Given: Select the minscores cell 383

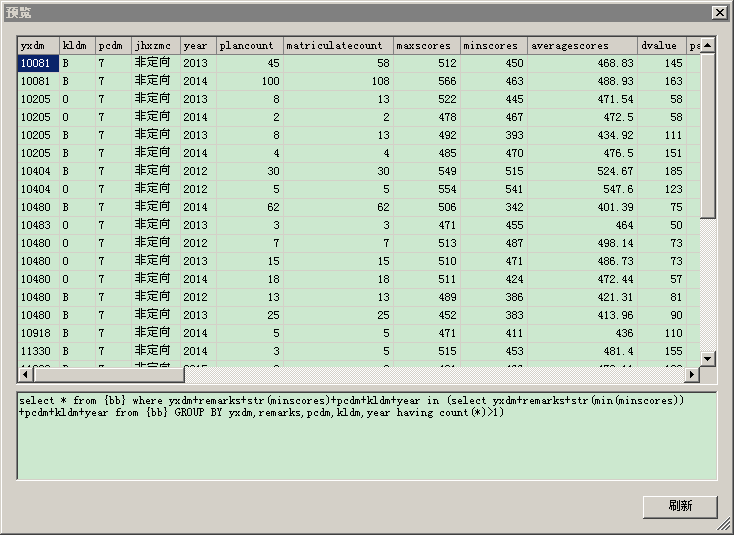Looking at the screenshot, I should [x=494, y=315].
